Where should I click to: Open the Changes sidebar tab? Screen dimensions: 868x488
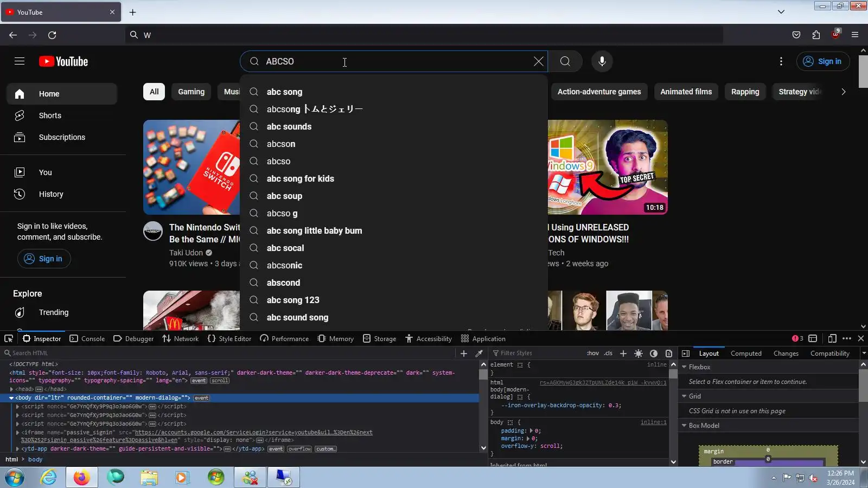point(786,354)
